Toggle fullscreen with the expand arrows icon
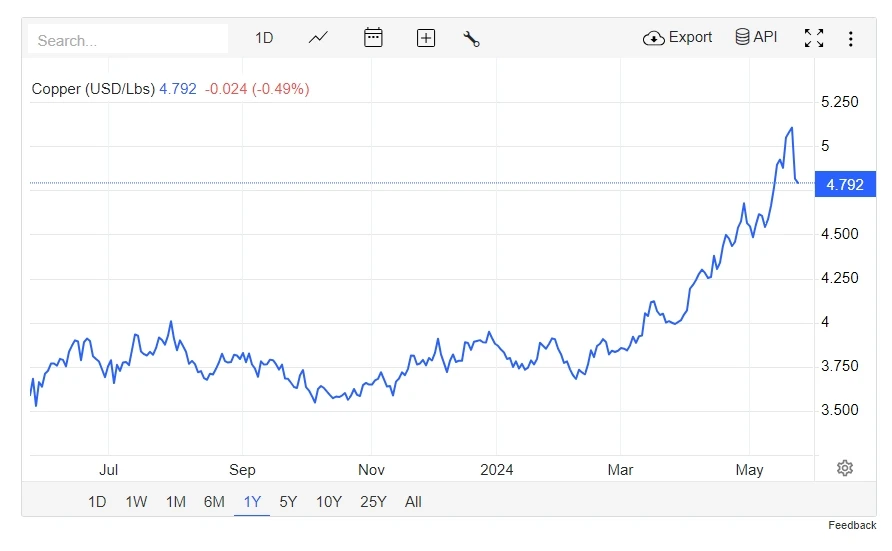Image resolution: width=892 pixels, height=551 pixels. [814, 38]
